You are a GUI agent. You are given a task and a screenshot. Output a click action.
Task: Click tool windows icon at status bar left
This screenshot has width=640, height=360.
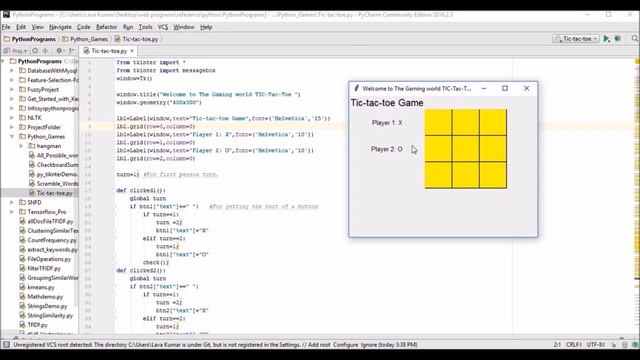click(6, 345)
